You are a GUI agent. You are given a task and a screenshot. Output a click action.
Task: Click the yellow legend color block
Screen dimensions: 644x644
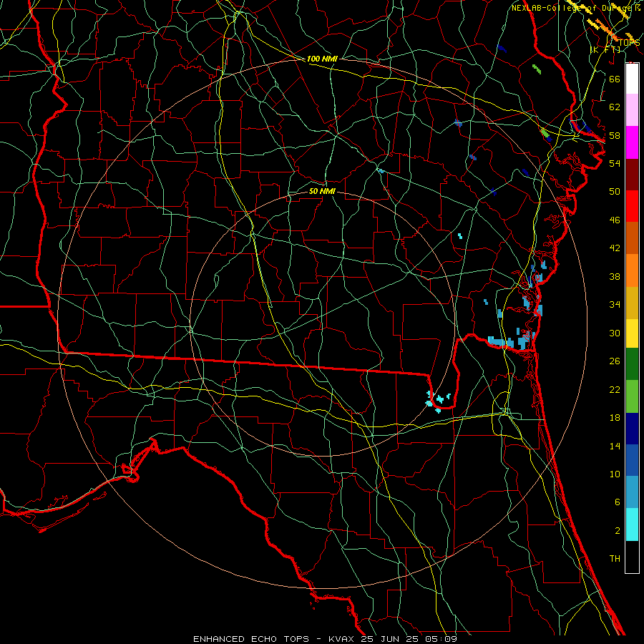632,333
